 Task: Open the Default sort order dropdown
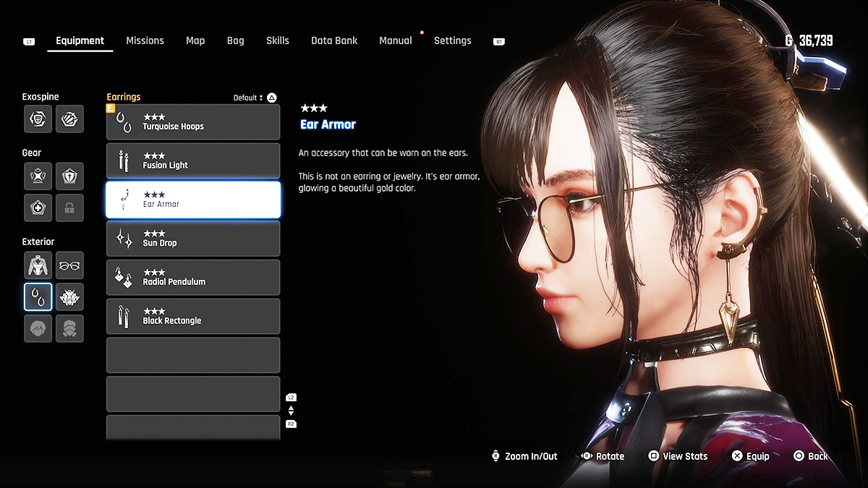coord(255,98)
